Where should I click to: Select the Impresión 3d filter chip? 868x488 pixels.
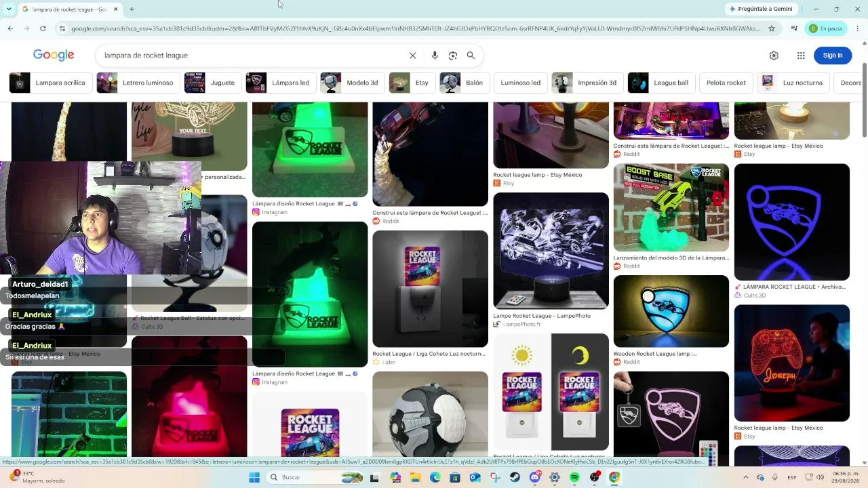click(x=587, y=83)
